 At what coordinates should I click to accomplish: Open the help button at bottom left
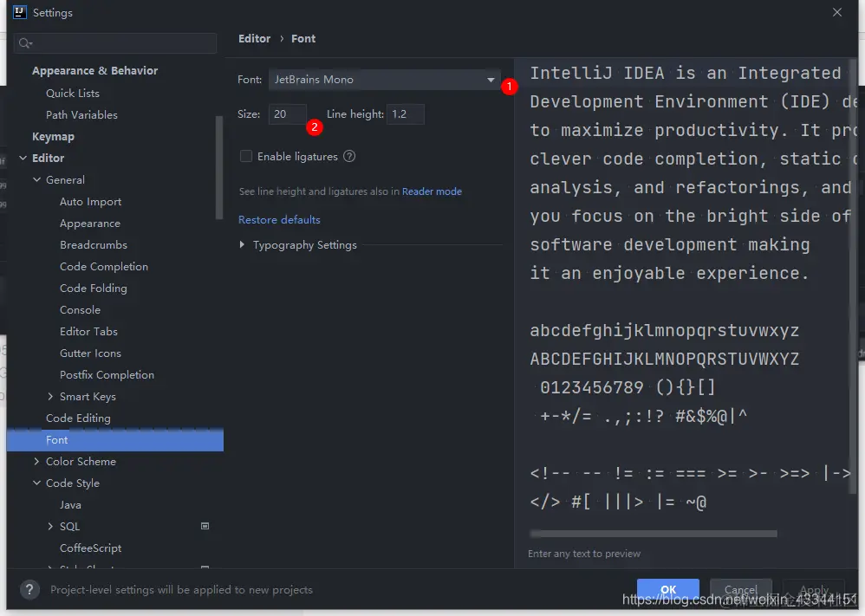tap(29, 589)
